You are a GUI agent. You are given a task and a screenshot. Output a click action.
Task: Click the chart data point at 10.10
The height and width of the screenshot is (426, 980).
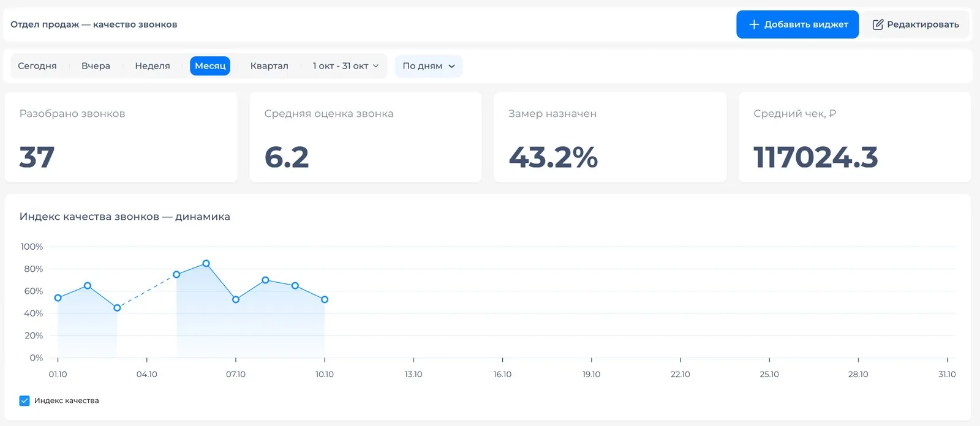325,299
